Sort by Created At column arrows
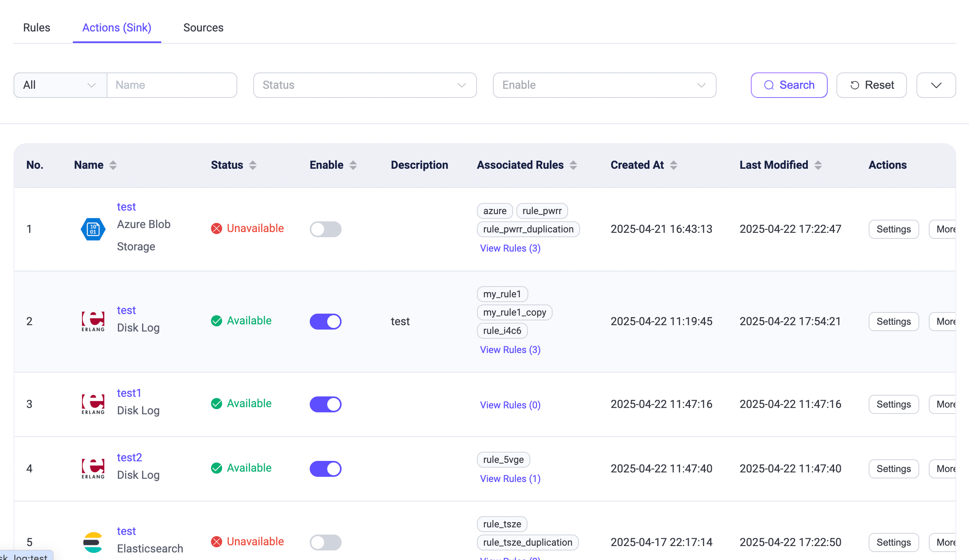The height and width of the screenshot is (560, 969). pos(674,165)
